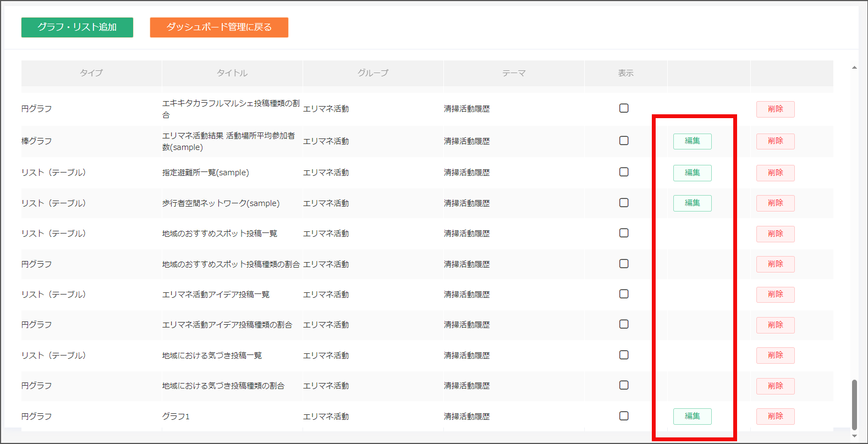Select title text 地域のおすすめスポット投稿一覧
The image size is (868, 444).
click(220, 234)
